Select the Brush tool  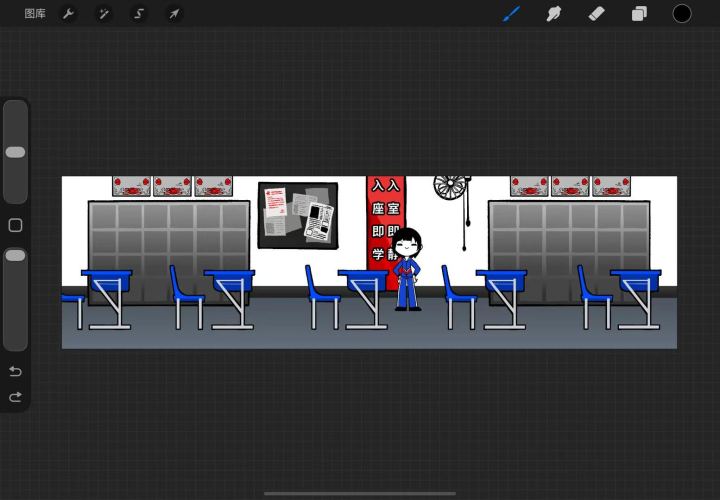[x=512, y=14]
